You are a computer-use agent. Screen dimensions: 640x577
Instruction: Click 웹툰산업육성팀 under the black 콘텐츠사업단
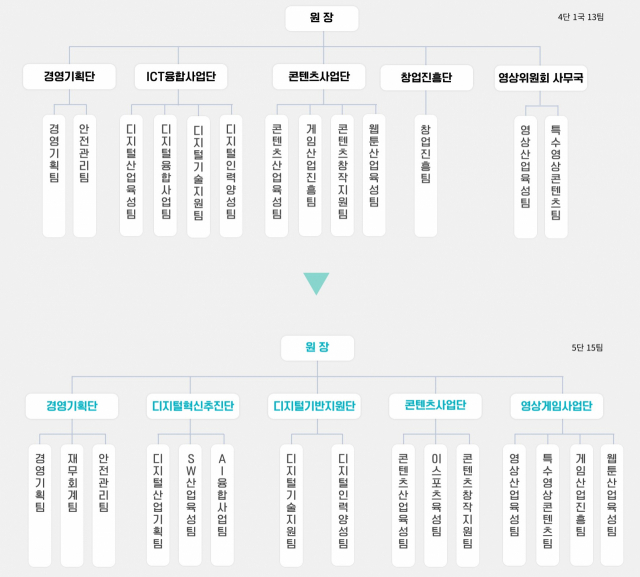click(374, 175)
